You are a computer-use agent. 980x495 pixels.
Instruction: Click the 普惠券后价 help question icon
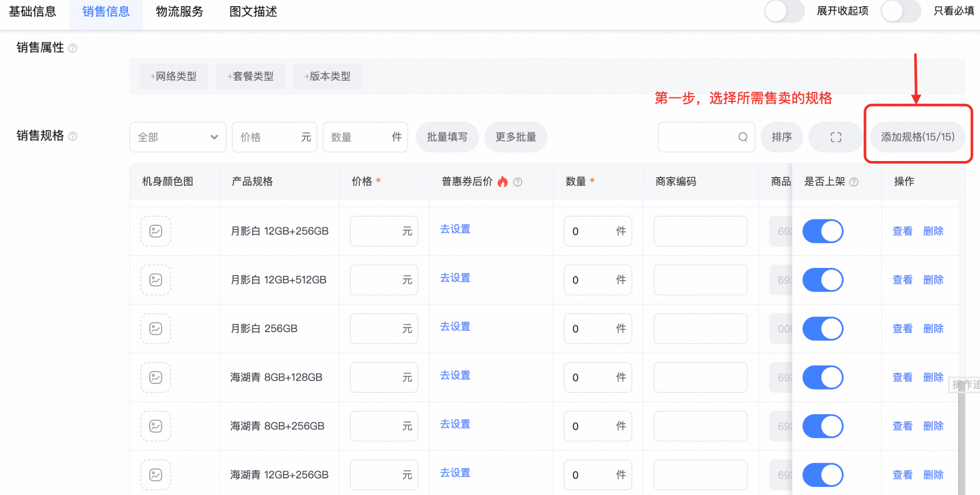(518, 182)
